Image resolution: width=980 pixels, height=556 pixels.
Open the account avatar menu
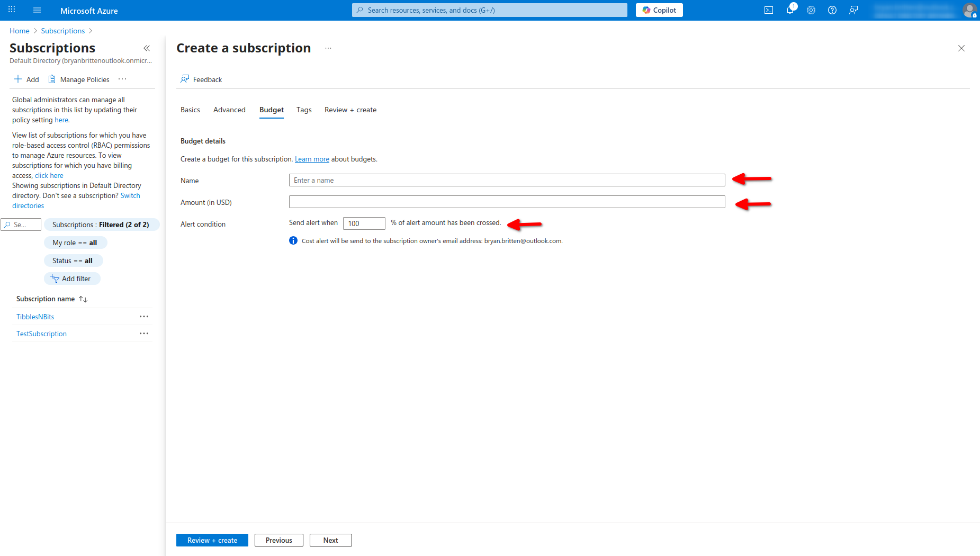click(969, 10)
